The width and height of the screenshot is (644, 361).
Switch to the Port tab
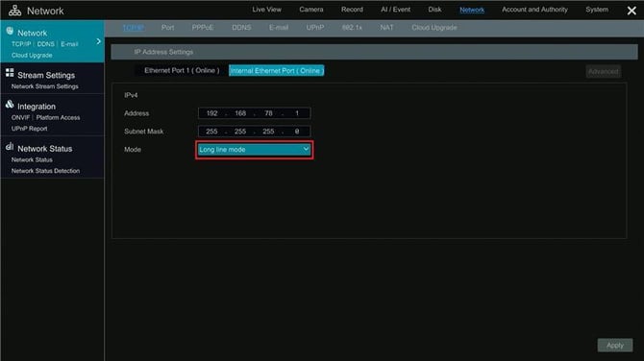(x=167, y=28)
